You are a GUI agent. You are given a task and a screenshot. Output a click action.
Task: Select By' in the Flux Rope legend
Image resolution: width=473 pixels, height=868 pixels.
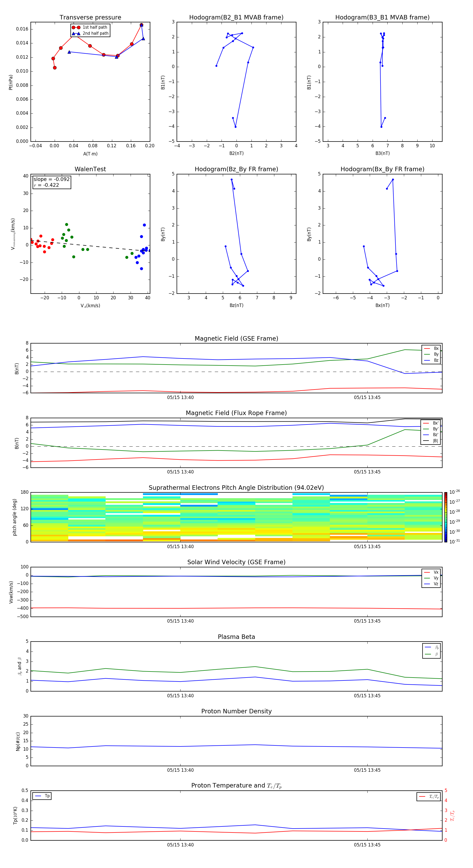pos(431,429)
